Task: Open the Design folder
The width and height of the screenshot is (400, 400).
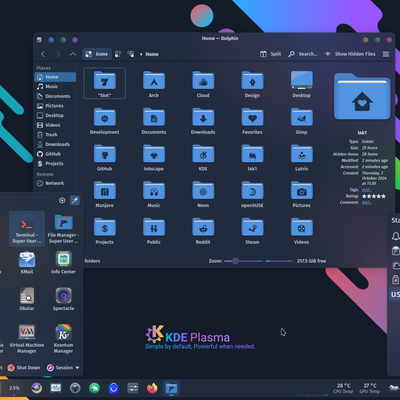Action: 252,84
